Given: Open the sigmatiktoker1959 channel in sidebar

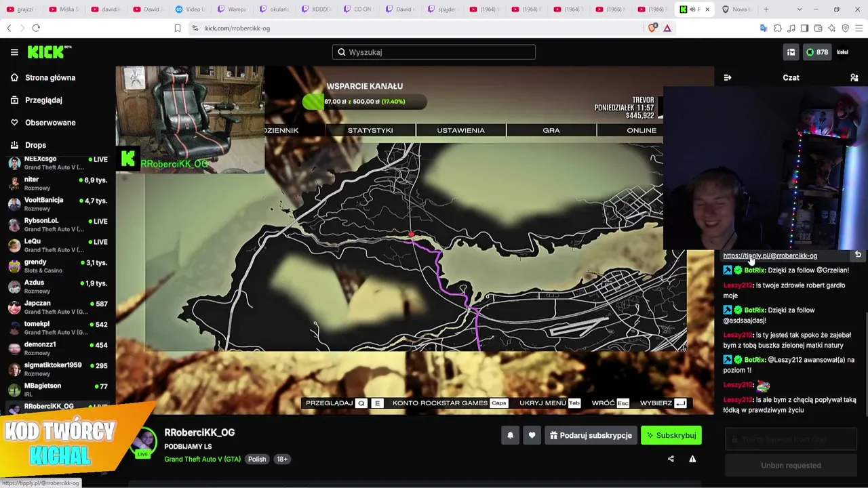Looking at the screenshot, I should coord(58,369).
